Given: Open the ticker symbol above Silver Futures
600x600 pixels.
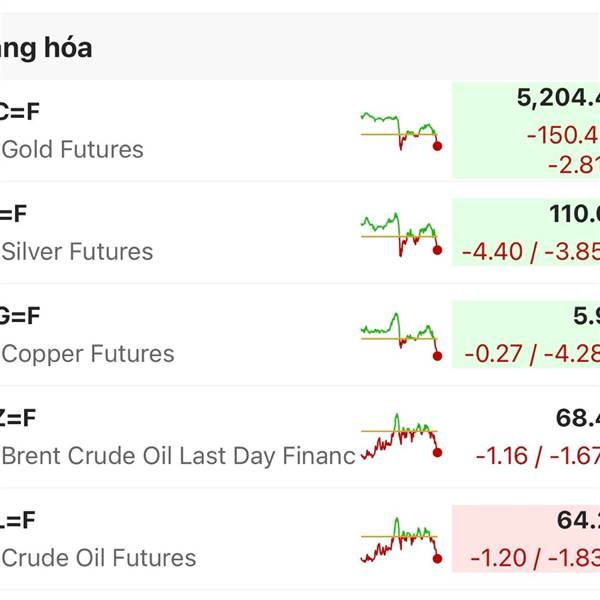Looking at the screenshot, I should click(x=14, y=214).
